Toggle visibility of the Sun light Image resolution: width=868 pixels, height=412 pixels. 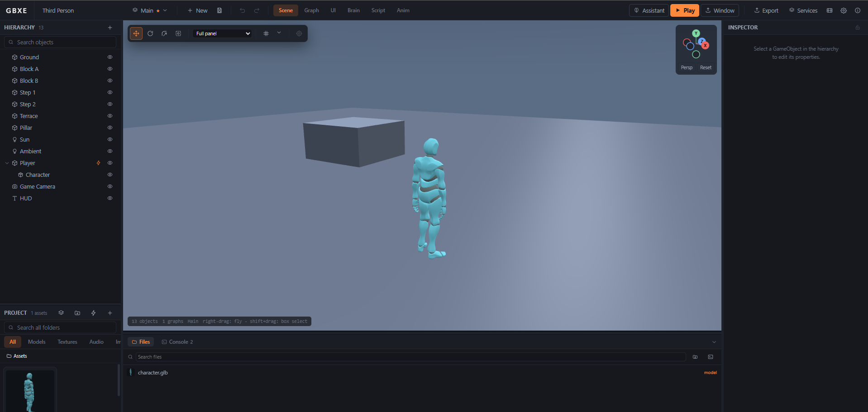[x=110, y=140]
